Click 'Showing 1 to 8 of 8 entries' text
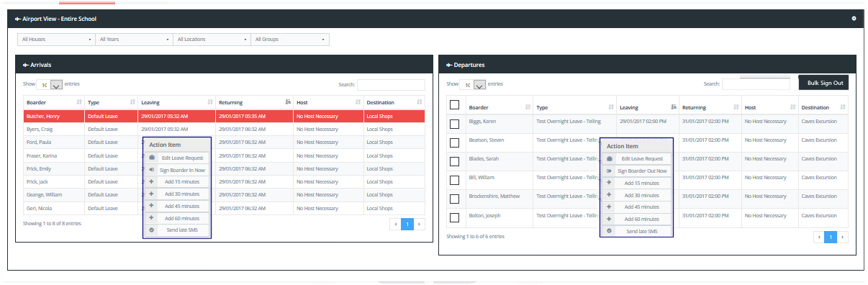The height and width of the screenshot is (285, 868). 52,224
